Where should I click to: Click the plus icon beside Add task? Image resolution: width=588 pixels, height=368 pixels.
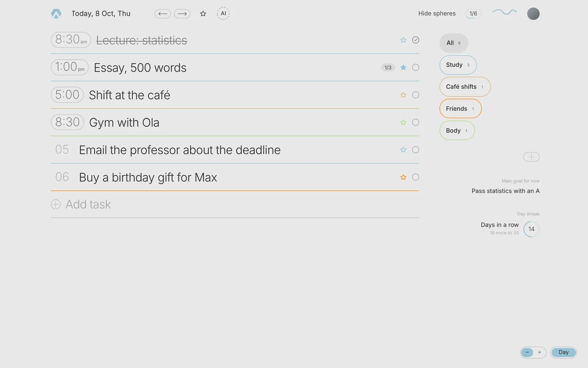(56, 204)
